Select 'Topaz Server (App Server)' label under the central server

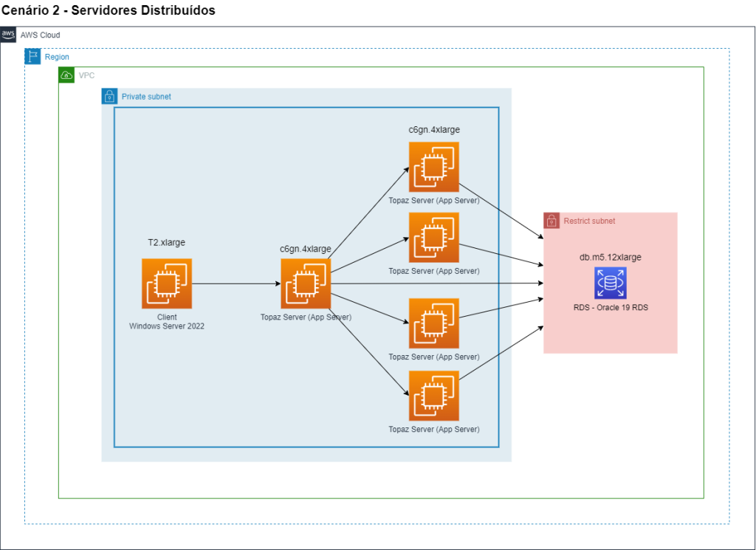point(306,317)
